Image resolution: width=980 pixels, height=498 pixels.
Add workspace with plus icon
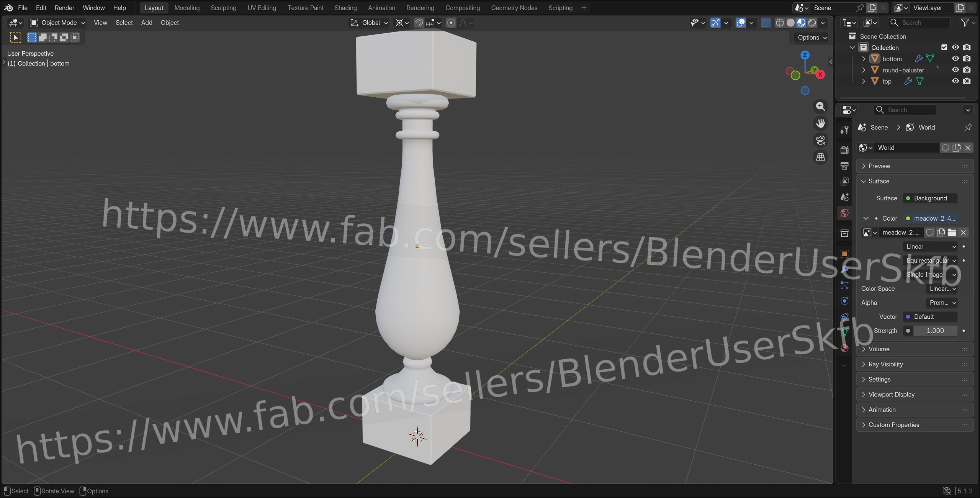point(584,8)
